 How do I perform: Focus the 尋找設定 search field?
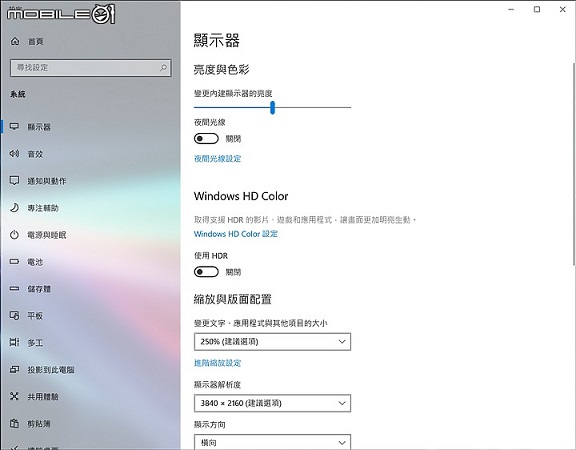(x=91, y=68)
